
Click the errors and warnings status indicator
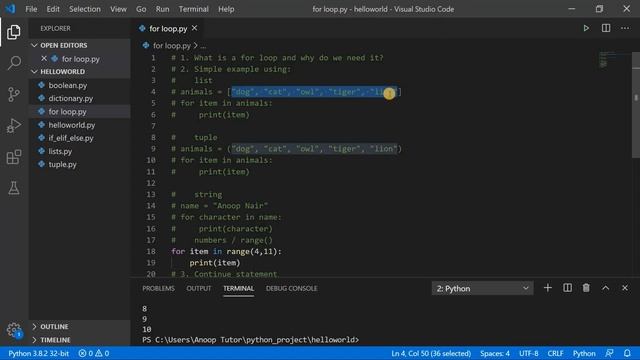[94, 353]
